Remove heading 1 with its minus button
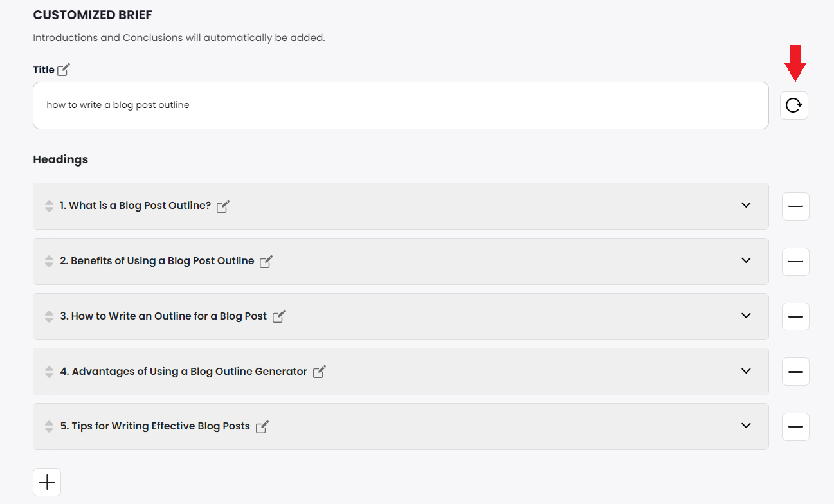This screenshot has width=834, height=504. click(x=795, y=206)
